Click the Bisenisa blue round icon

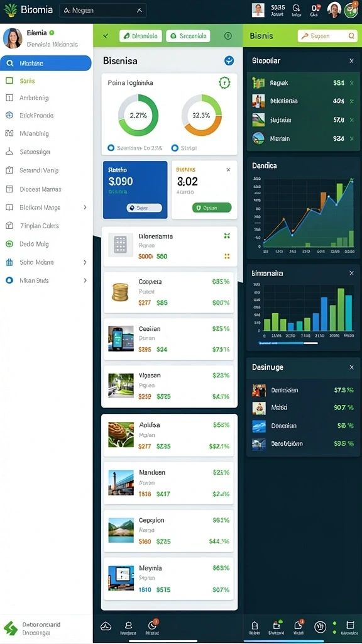point(229,61)
